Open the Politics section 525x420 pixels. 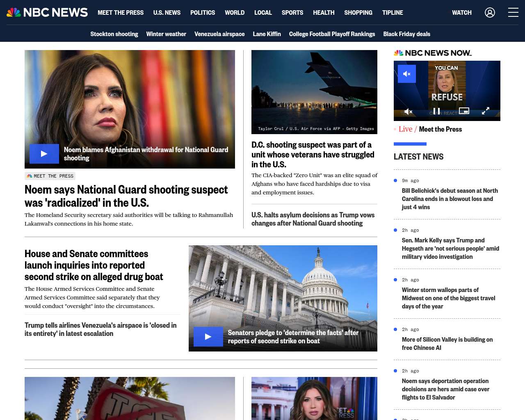203,13
